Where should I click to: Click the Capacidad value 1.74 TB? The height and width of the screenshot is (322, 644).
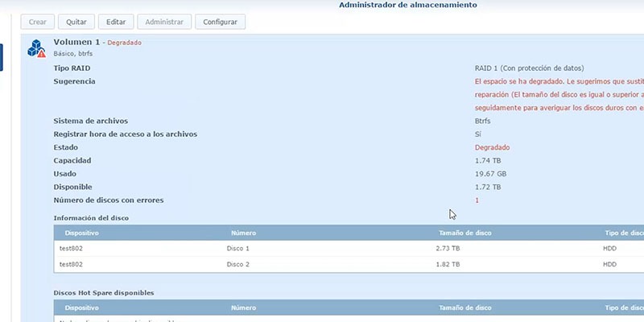coord(488,160)
